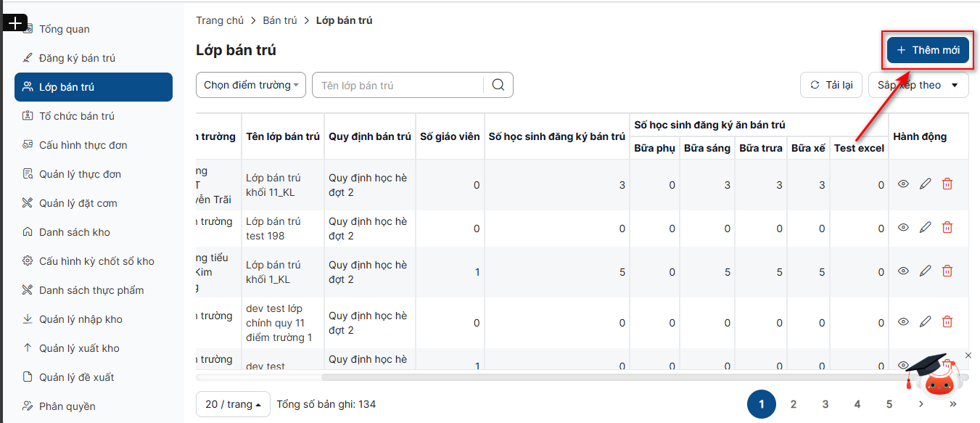Select 'Quản lý nhập kho' in the sidebar

(x=81, y=319)
